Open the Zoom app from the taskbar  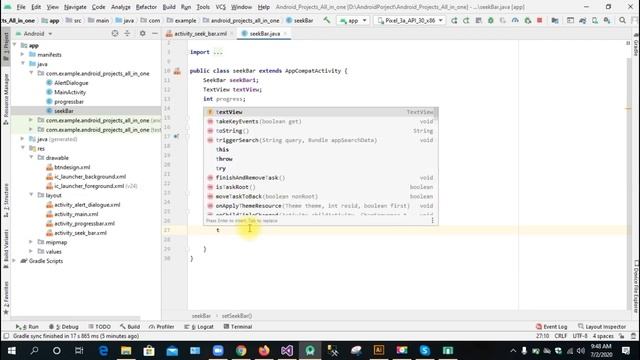pyautogui.click(x=218, y=351)
